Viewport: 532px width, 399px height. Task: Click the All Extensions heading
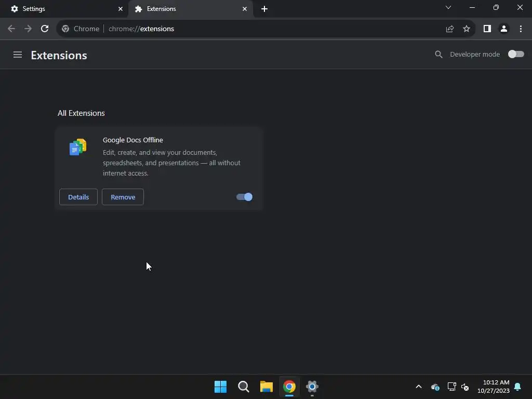tap(81, 113)
